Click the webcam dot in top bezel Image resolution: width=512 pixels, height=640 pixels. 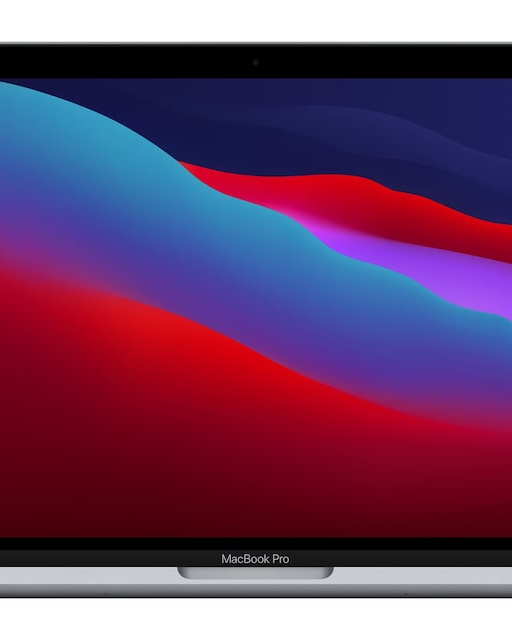[x=256, y=62]
